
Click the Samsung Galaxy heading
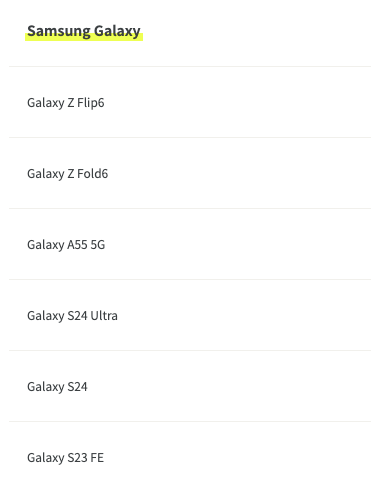click(84, 31)
